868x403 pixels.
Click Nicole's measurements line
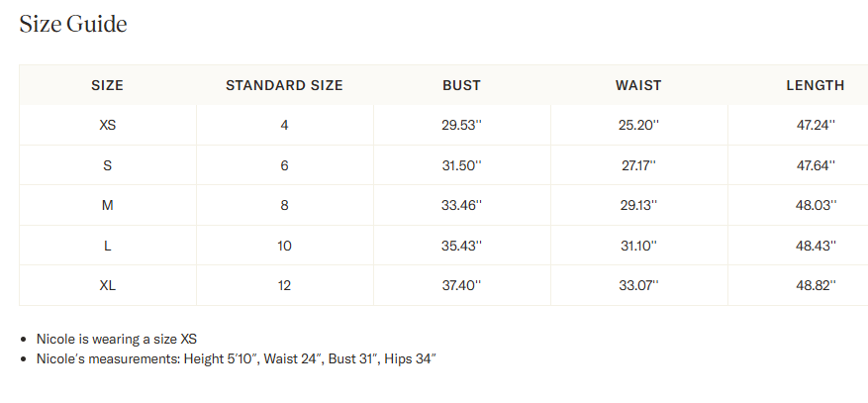tap(236, 357)
